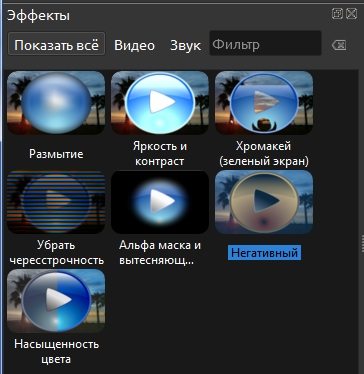Click the Хромакей (зеленый экран) label text
Screen dimensions: 364x374
pyautogui.click(x=264, y=153)
